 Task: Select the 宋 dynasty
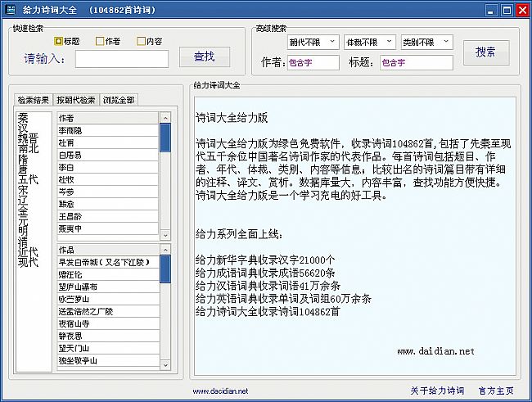pyautogui.click(x=23, y=190)
